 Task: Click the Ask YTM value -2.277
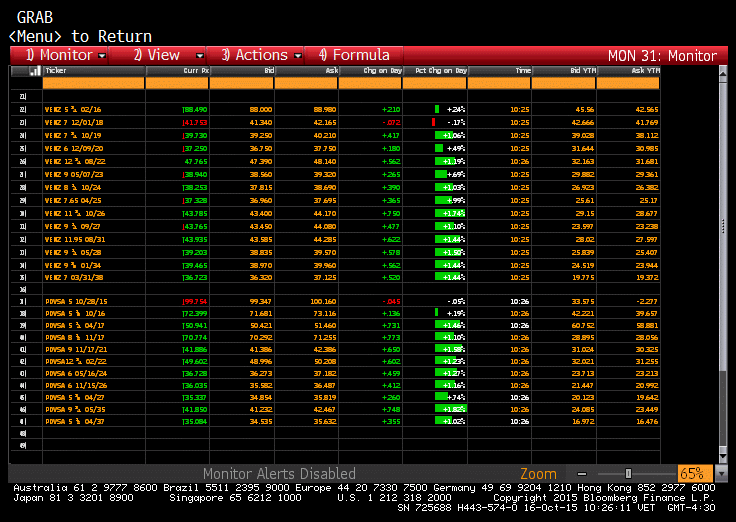click(x=648, y=301)
